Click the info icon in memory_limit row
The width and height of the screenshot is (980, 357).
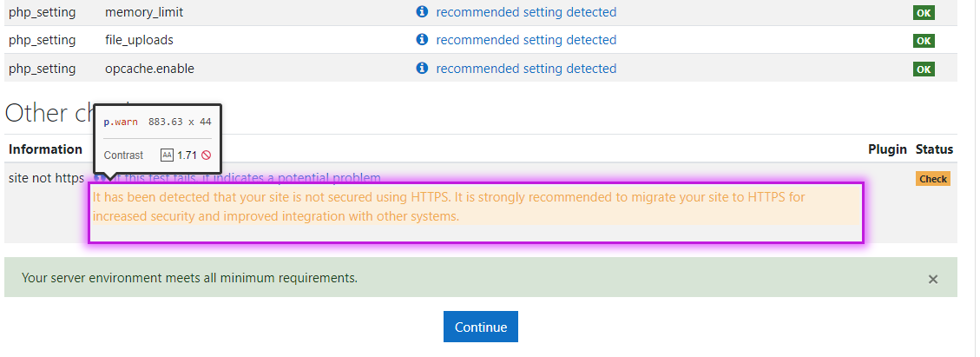click(x=422, y=11)
